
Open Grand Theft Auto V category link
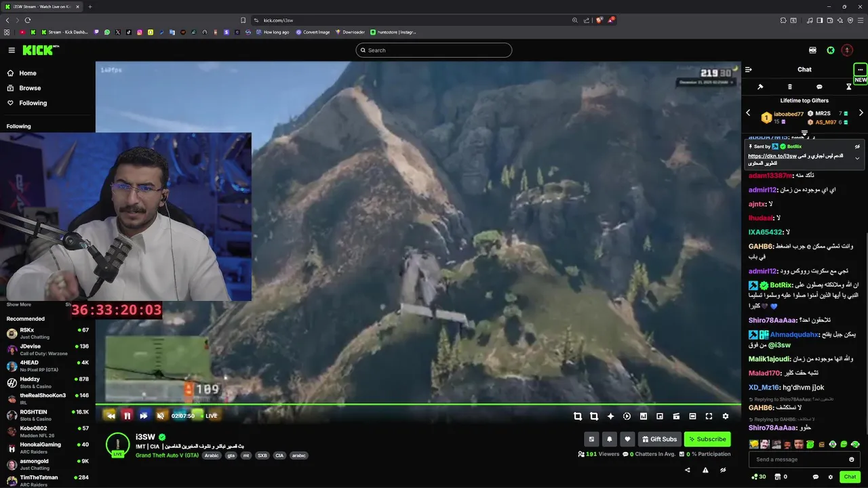click(x=167, y=455)
